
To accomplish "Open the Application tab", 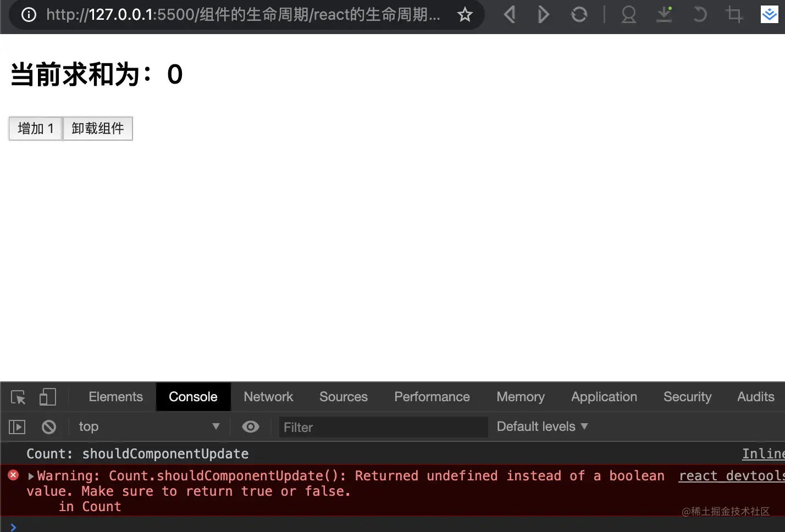I will click(x=604, y=397).
